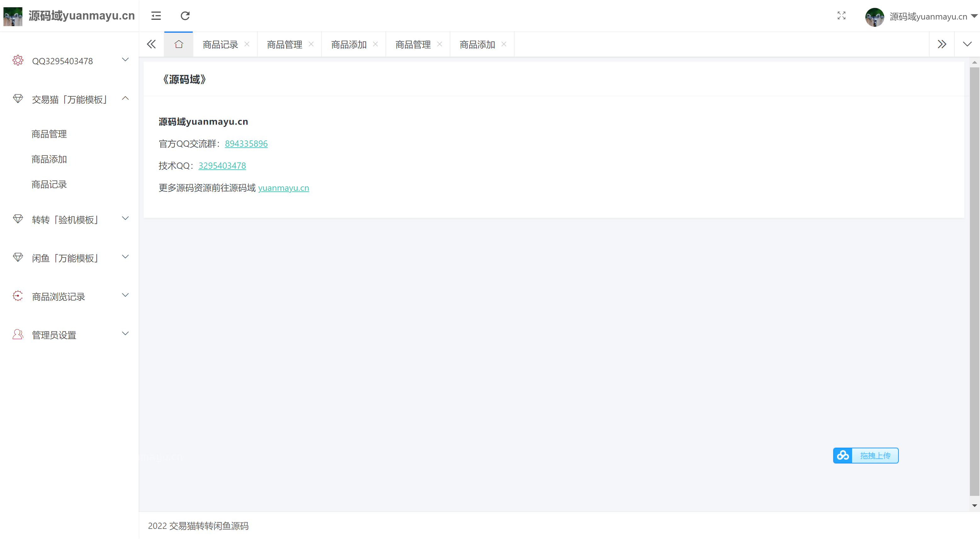
Task: Select 商品添加 in the sidebar
Action: click(49, 159)
